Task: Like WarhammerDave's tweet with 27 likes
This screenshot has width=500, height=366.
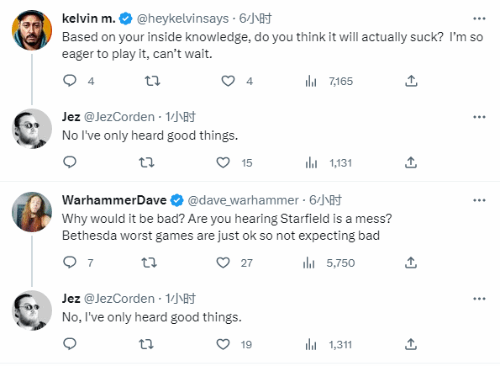Action: click(223, 263)
